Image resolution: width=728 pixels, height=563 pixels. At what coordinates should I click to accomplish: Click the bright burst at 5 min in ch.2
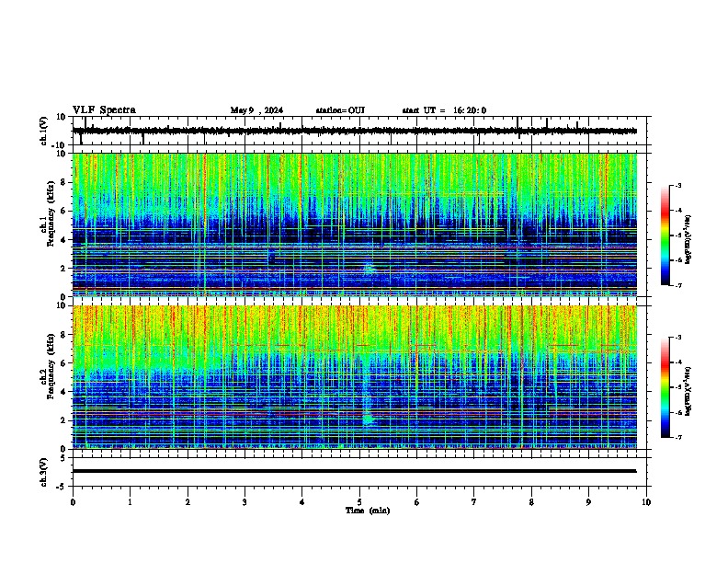368,419
